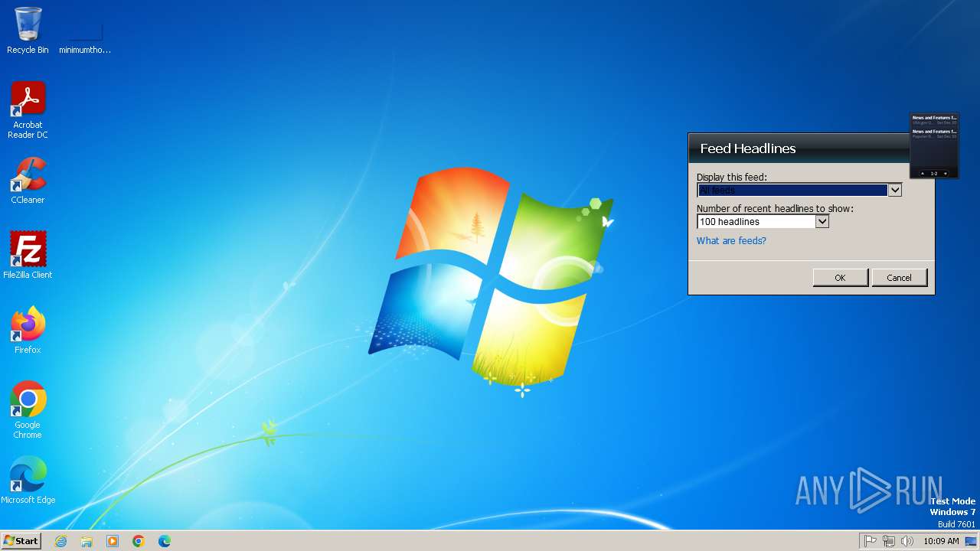Open Internet Explorer from the taskbar
The width and height of the screenshot is (980, 551).
point(60,541)
